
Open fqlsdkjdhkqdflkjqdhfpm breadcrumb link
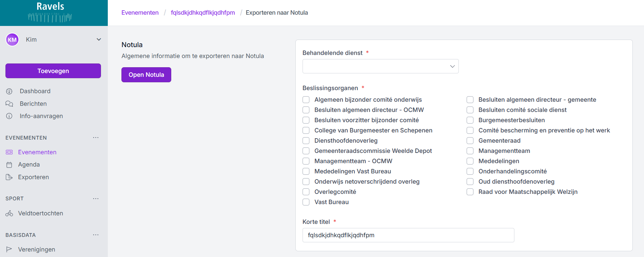(x=203, y=13)
